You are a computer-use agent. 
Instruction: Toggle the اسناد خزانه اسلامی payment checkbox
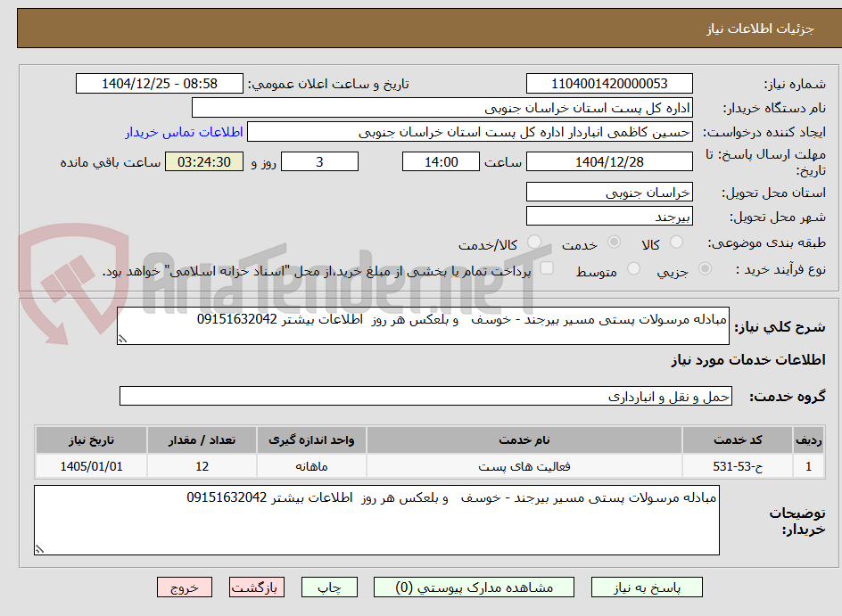pos(547,267)
